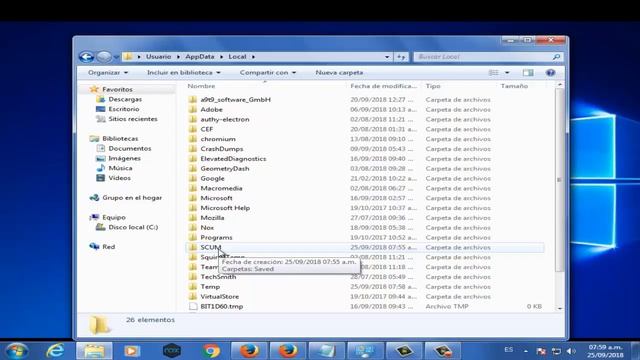Open the view options dropdown arrow
The height and width of the screenshot is (360, 640).
pyautogui.click(x=507, y=73)
